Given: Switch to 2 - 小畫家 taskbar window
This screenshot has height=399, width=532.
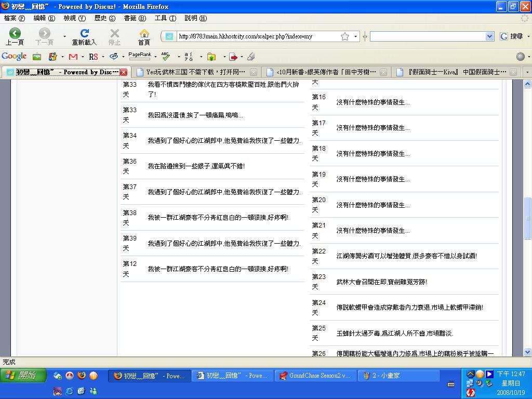Looking at the screenshot, I should (398, 376).
